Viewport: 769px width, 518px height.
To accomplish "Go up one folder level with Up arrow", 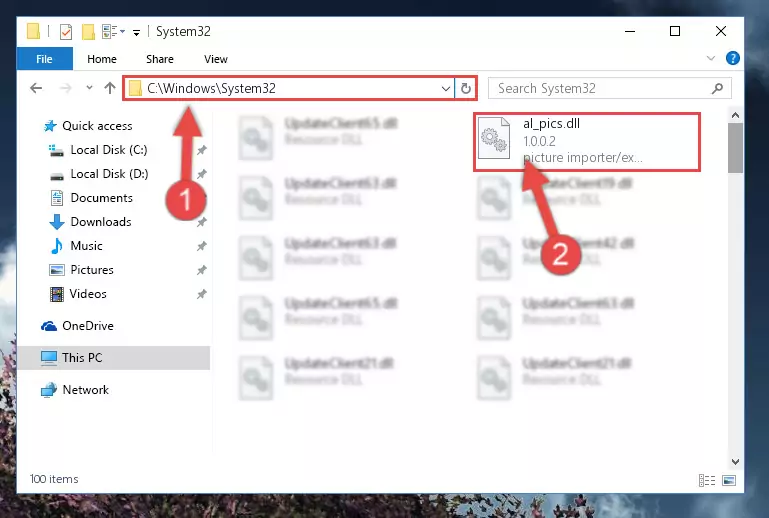I will (110, 88).
